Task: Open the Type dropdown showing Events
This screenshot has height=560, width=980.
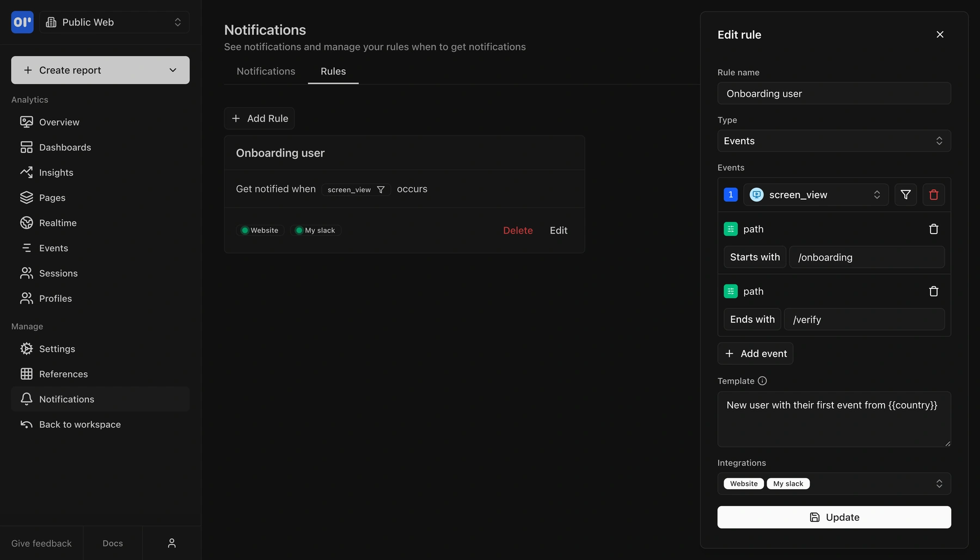Action: click(x=834, y=140)
